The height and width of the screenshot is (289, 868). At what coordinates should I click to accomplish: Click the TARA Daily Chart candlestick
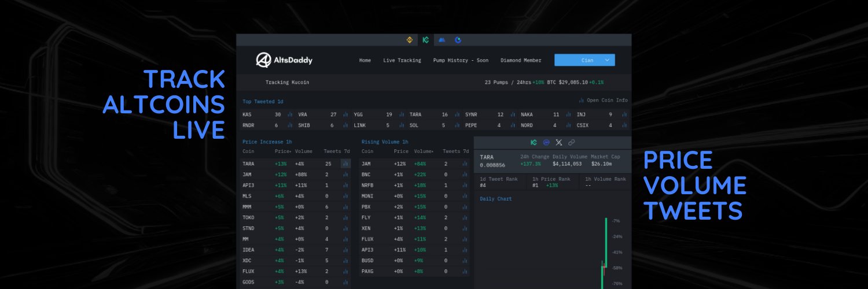pyautogui.click(x=605, y=253)
